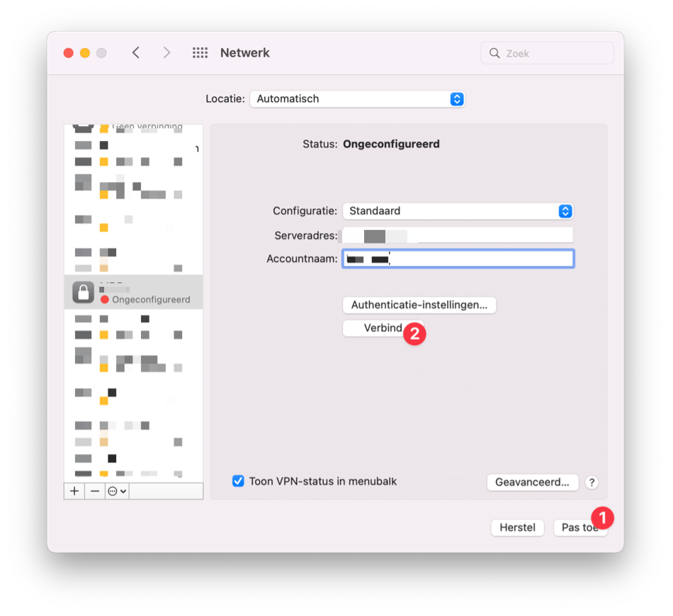The height and width of the screenshot is (616, 673).
Task: Open Geavanceerd settings
Action: [532, 482]
